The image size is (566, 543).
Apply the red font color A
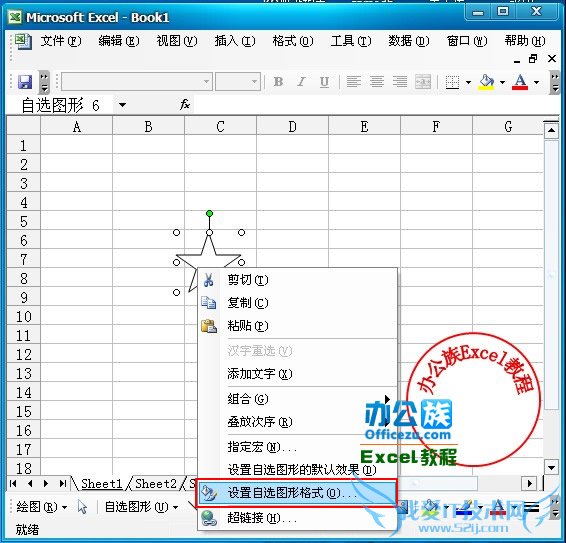point(520,82)
